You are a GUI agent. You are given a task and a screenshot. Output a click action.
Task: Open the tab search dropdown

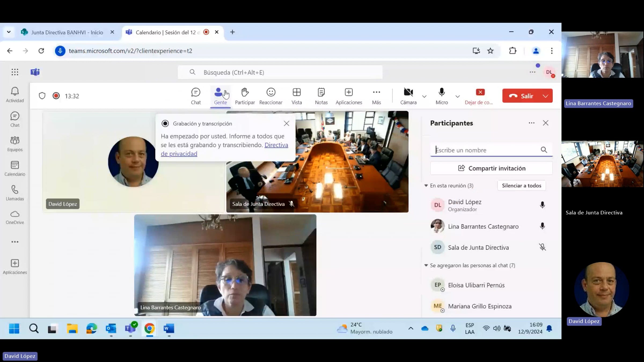coord(9,32)
